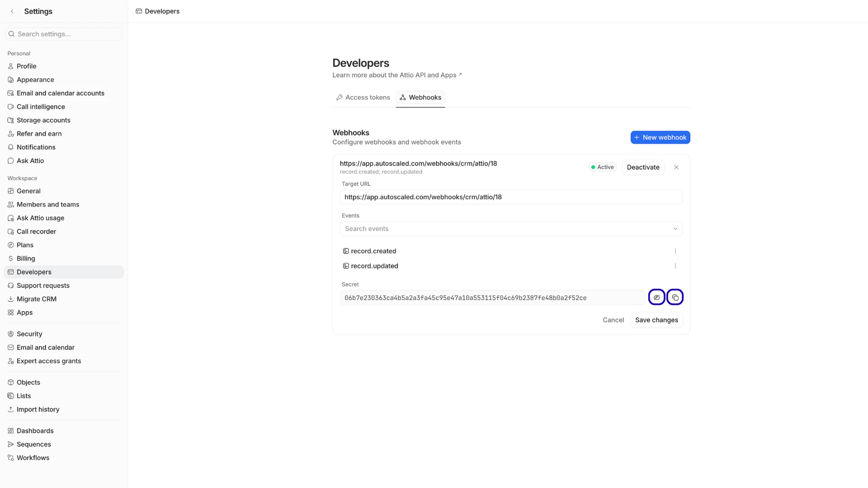868x488 pixels.
Task: Select the Webhooks tab
Action: point(420,97)
